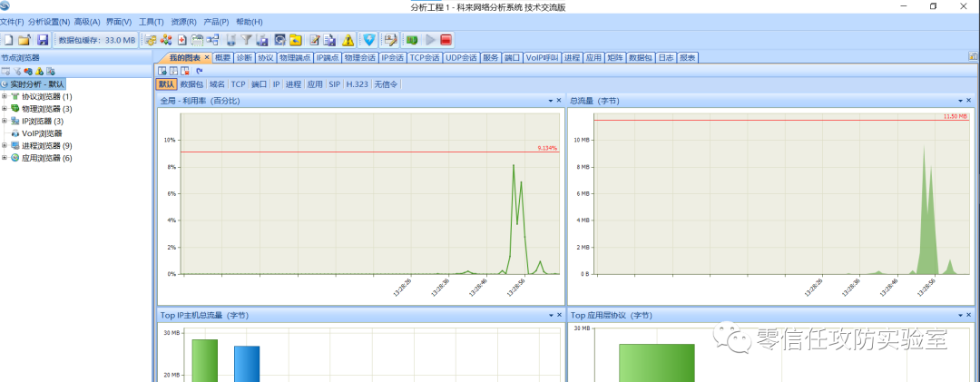
Task: Click the blue refresh arrow in chart toolbar
Action: pos(200,71)
